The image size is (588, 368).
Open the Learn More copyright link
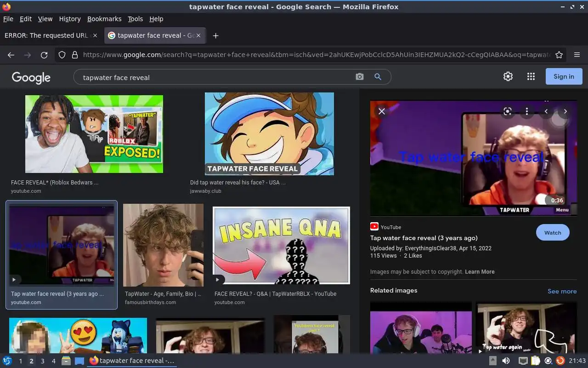[480, 272]
